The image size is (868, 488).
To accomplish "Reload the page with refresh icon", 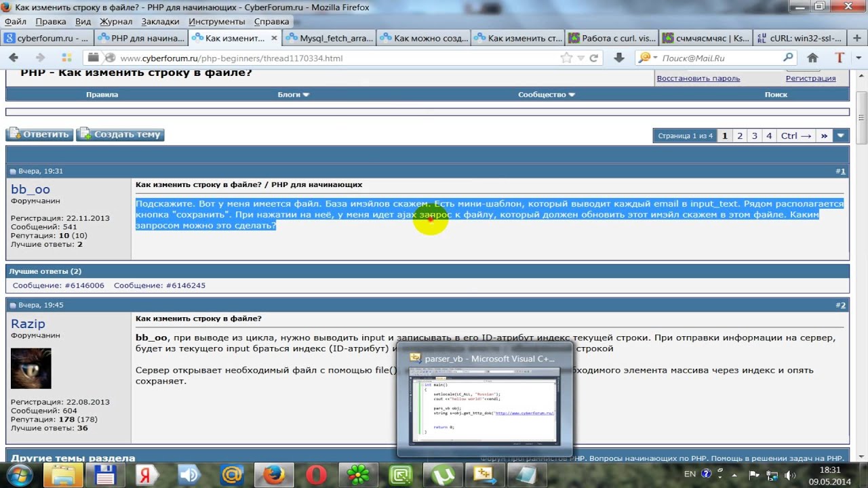I will pos(594,58).
